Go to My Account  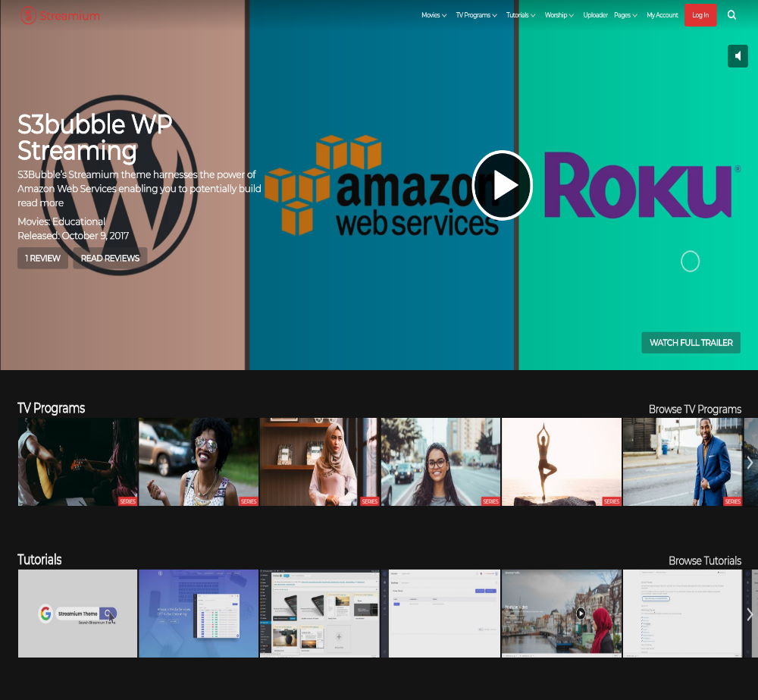(x=662, y=15)
